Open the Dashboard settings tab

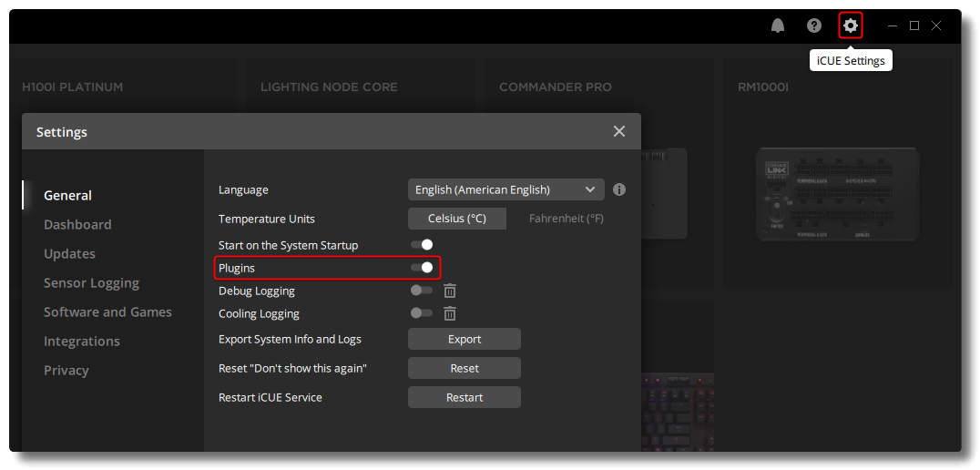pyautogui.click(x=77, y=224)
